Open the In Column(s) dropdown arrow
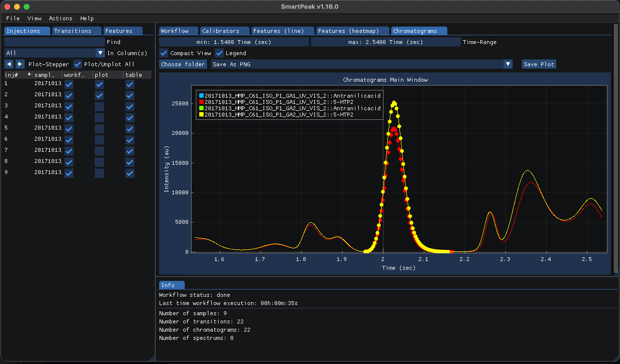620x364 pixels. 100,53
